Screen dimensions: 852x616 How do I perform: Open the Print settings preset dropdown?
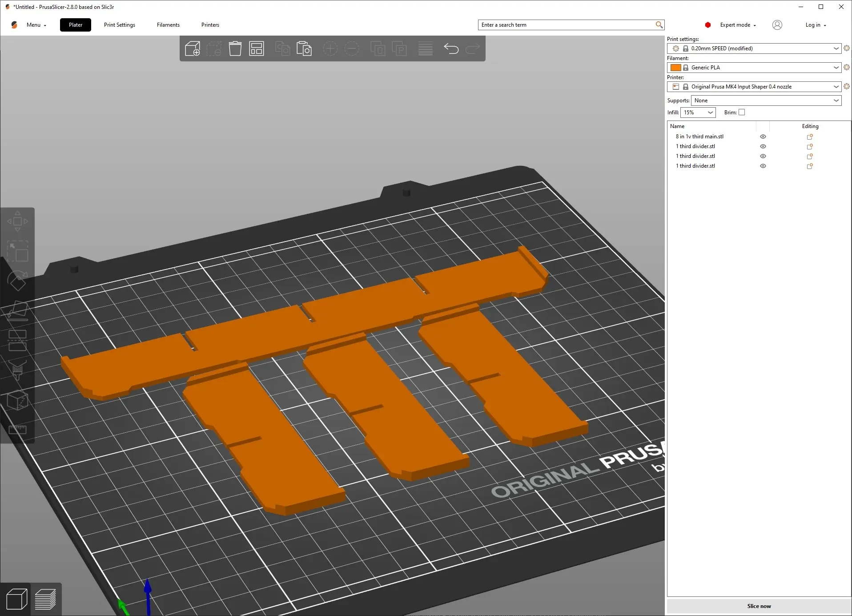click(x=754, y=48)
